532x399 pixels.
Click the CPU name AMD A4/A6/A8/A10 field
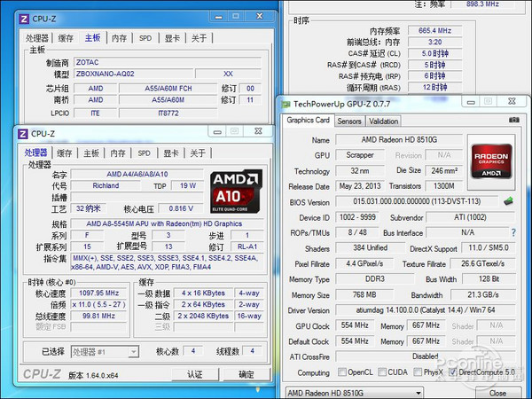point(137,174)
